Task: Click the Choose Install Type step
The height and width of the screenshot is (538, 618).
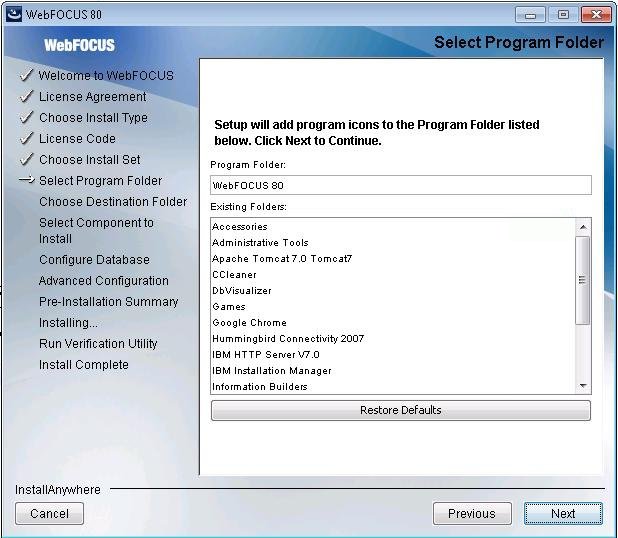Action: pyautogui.click(x=93, y=117)
